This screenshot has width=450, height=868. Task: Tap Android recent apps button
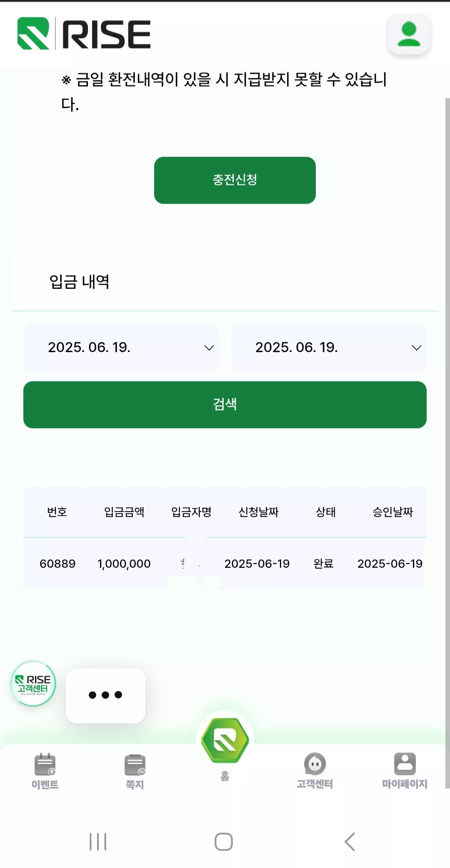coord(98,842)
